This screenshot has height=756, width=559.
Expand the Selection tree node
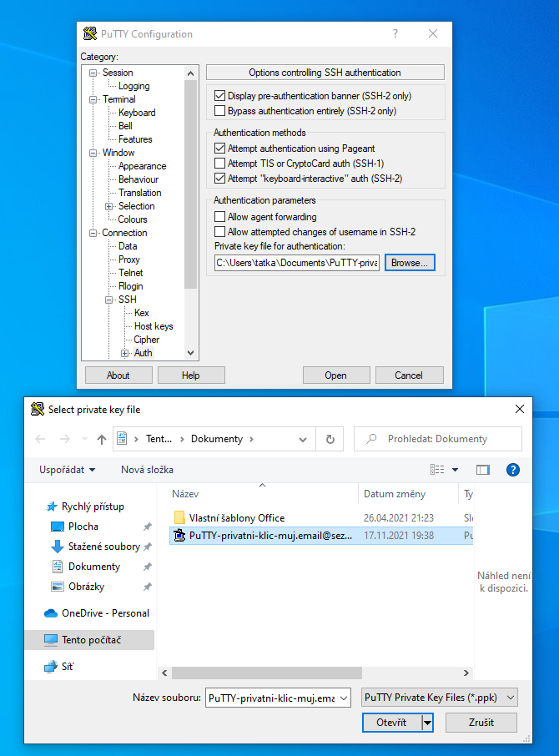109,206
